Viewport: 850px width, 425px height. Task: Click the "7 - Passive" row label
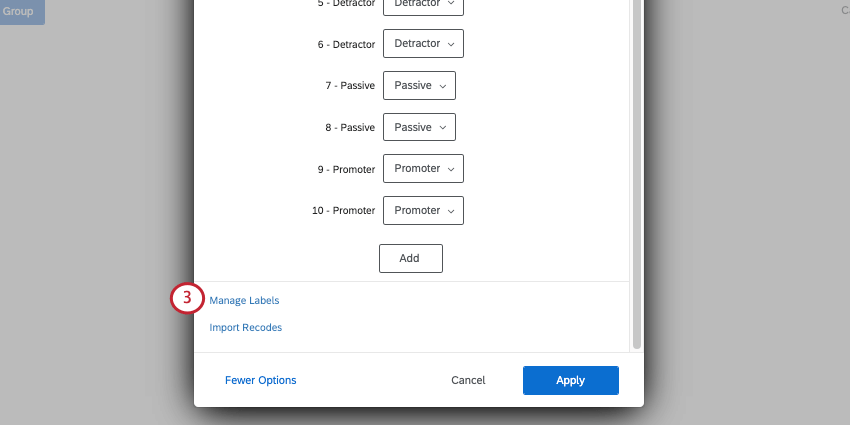click(349, 86)
